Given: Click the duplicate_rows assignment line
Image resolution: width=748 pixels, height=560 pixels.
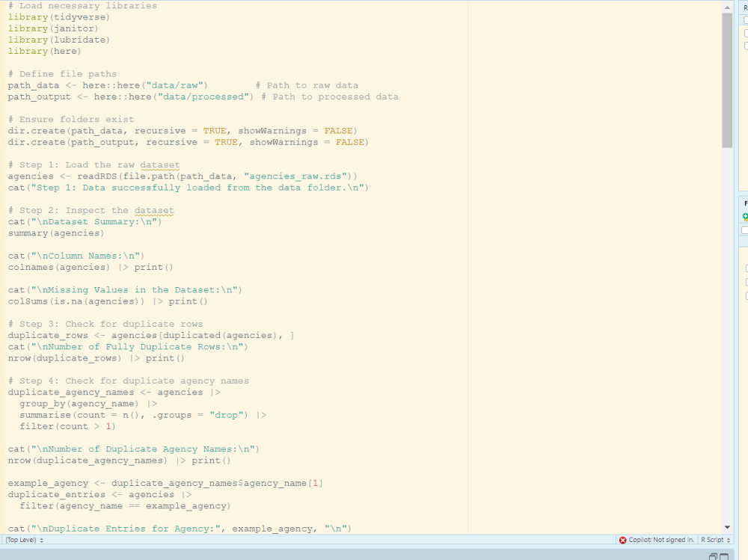Looking at the screenshot, I should tap(151, 336).
